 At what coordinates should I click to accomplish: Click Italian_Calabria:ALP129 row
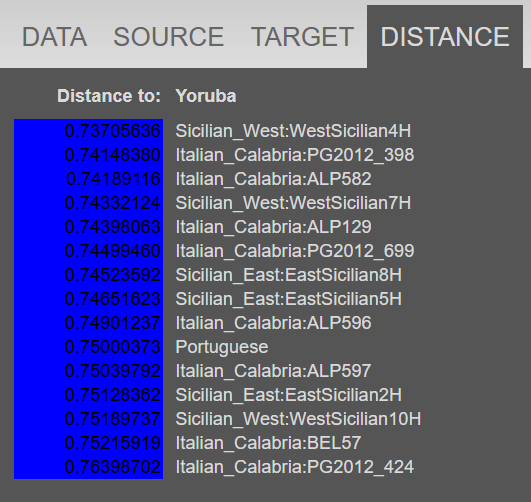tap(273, 227)
